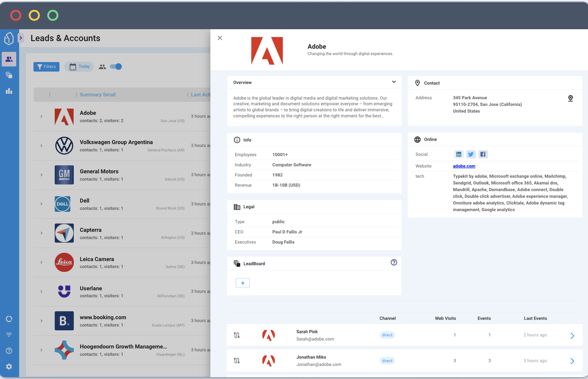Open Adobe's Twitter profile icon

click(x=471, y=154)
